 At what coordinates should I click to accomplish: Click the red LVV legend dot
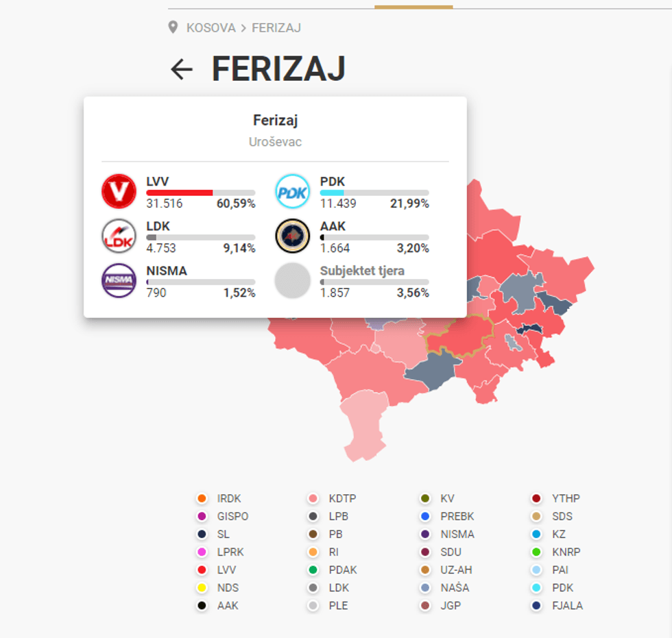[x=202, y=570]
